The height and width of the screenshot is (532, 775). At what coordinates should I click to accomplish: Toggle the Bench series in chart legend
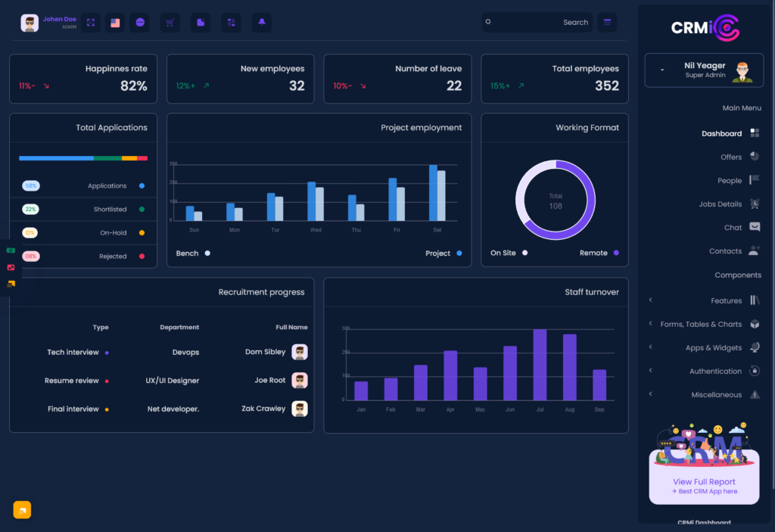pos(193,254)
